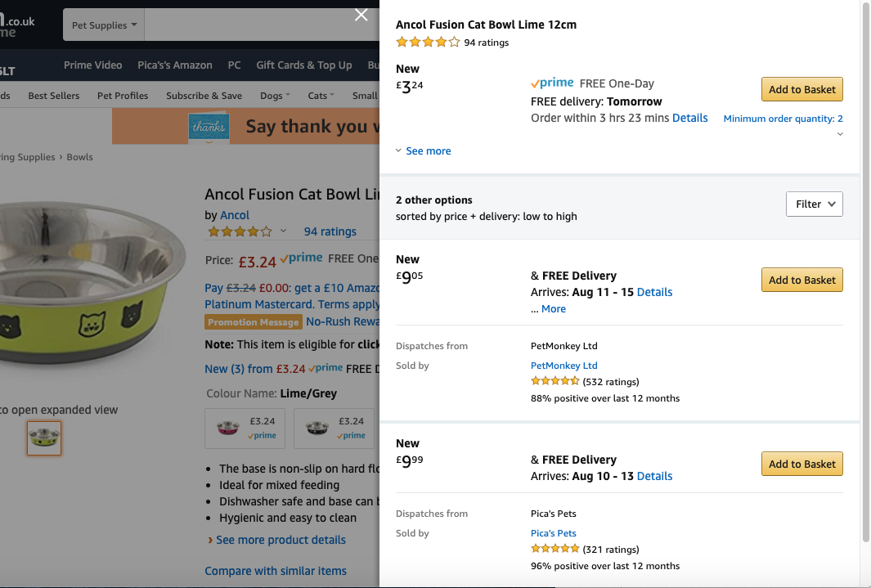The image size is (871, 588).
Task: Click the product star rating under Ancol
Action: tap(240, 231)
